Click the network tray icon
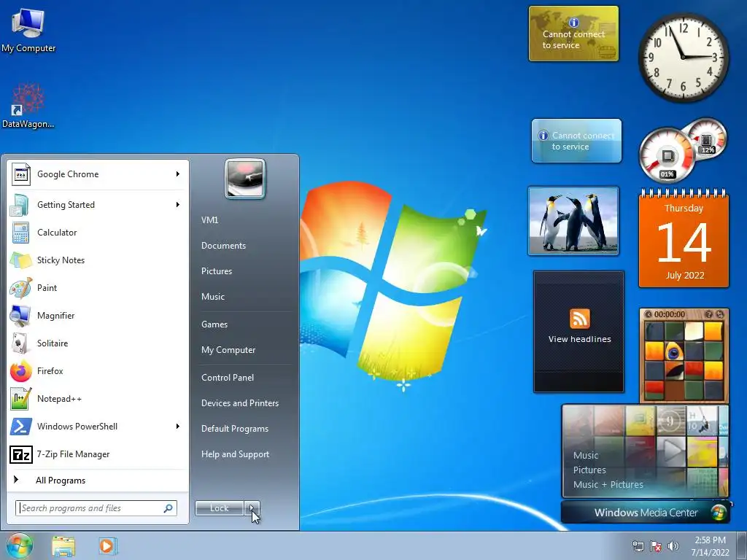The image size is (747, 560). pos(638,545)
